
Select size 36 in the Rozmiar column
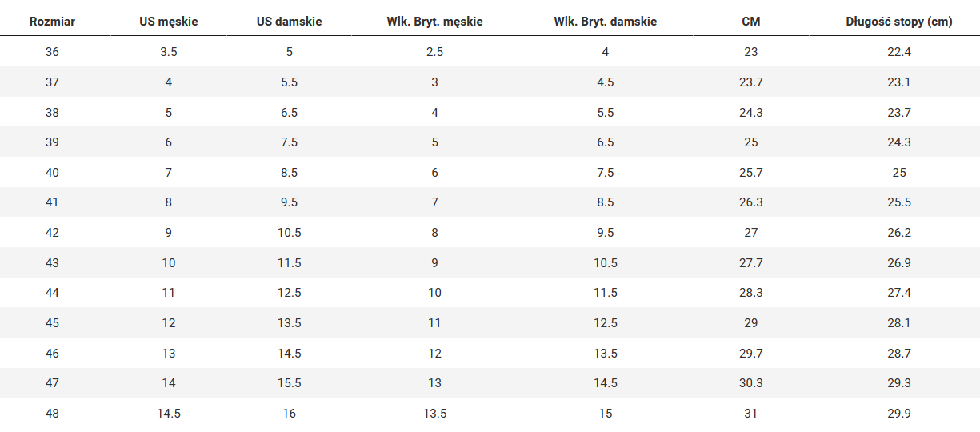point(52,52)
